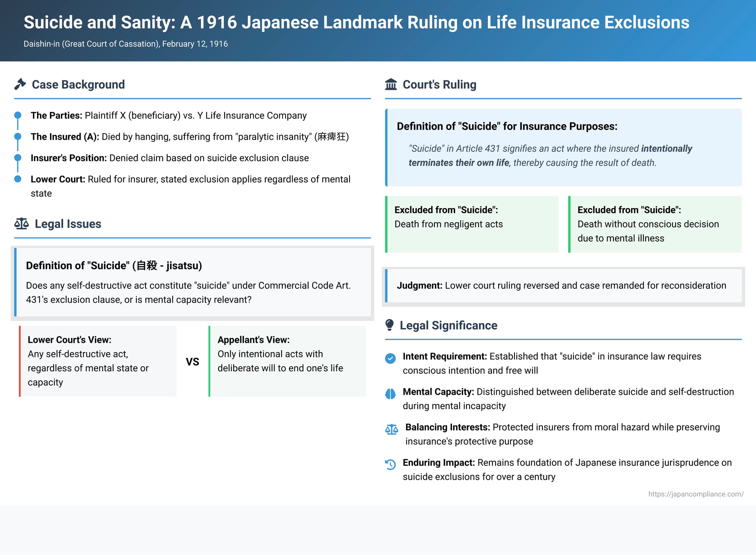Click the scales icon next to Balancing Interests
756x555 pixels.
pos(392,429)
